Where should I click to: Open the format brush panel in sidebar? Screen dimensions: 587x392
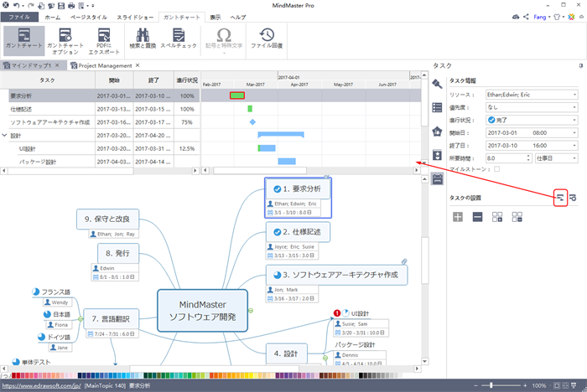438,83
